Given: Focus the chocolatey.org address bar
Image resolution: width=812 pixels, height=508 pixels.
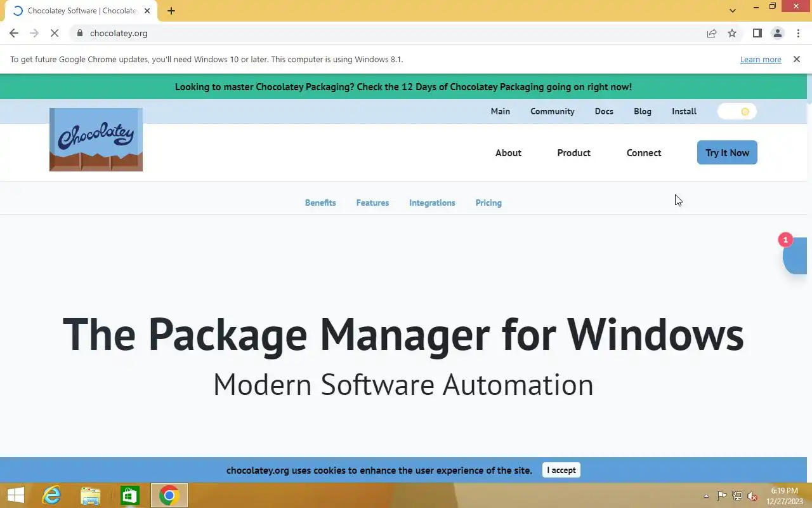Looking at the screenshot, I should click(393, 33).
